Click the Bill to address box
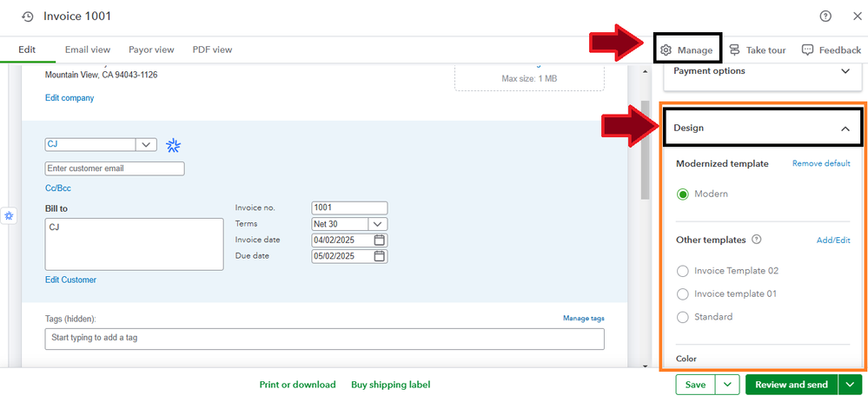Viewport: 868px width, 402px height. (135, 244)
